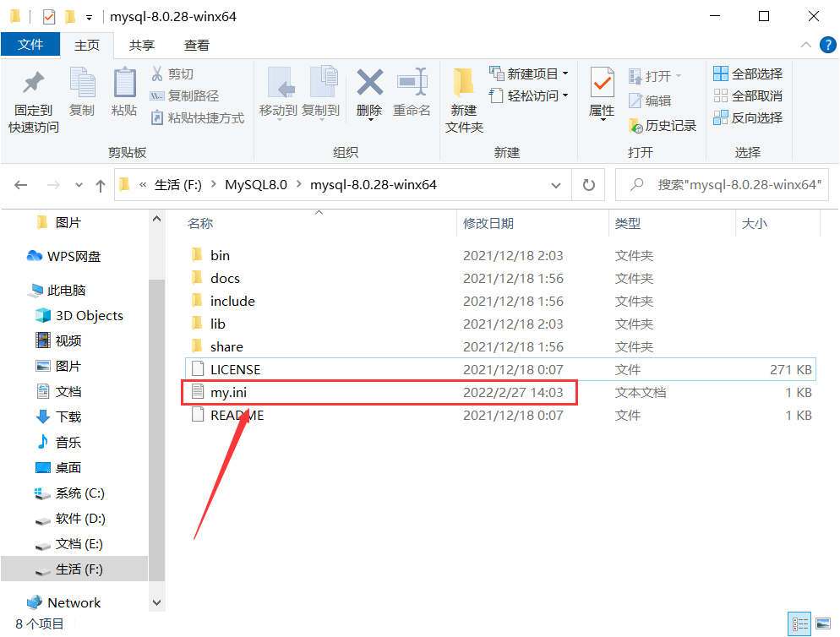840x637 pixels.
Task: Open New item (新建项目) dropdown
Action: pyautogui.click(x=529, y=73)
